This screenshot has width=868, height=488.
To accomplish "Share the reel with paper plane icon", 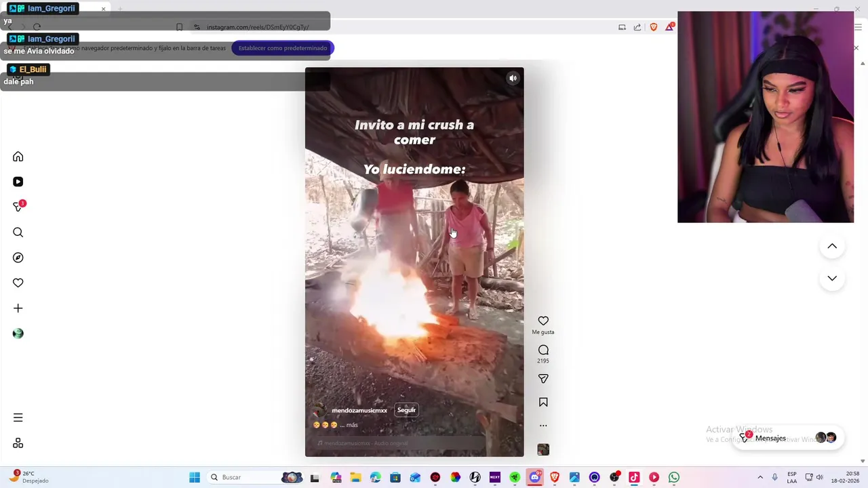I will (543, 379).
